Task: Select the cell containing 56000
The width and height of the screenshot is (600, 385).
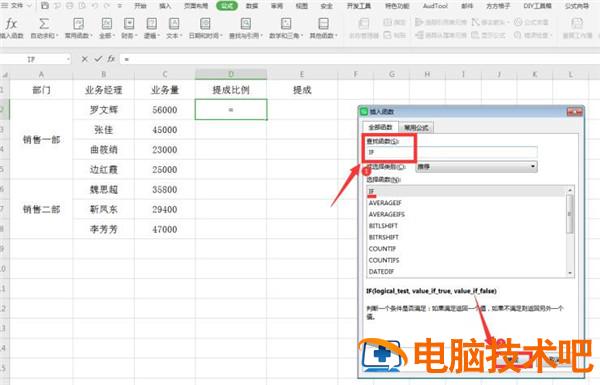Action: [x=165, y=110]
